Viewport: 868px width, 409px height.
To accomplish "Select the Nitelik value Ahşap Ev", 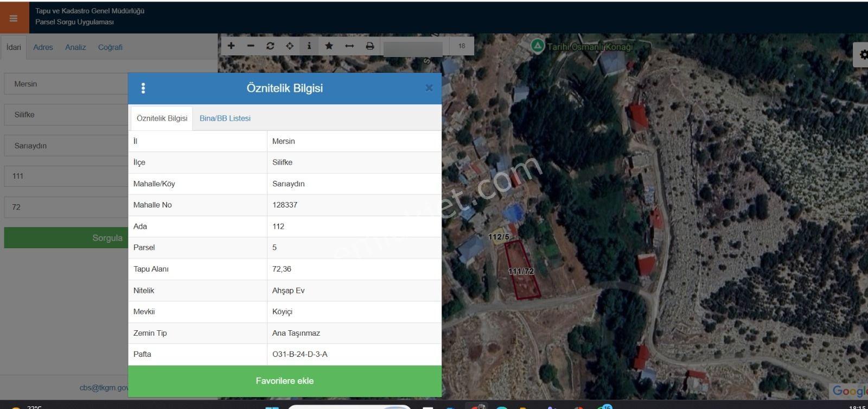I will pyautogui.click(x=289, y=291).
